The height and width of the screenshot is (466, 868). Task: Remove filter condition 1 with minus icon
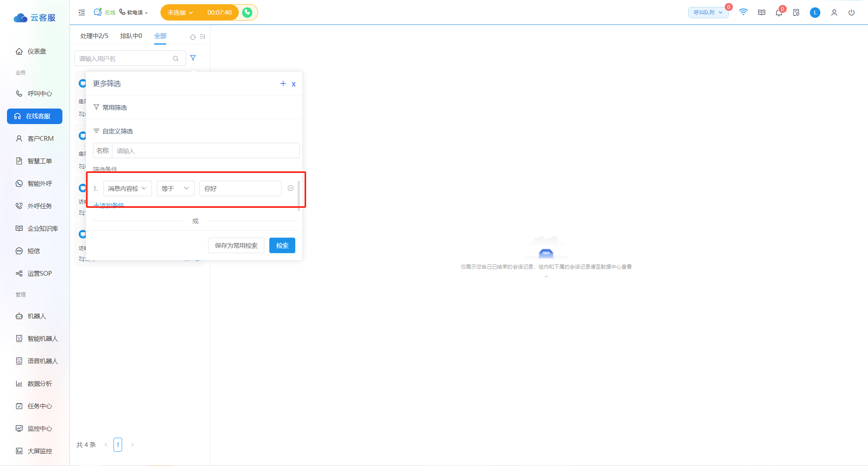coord(291,188)
